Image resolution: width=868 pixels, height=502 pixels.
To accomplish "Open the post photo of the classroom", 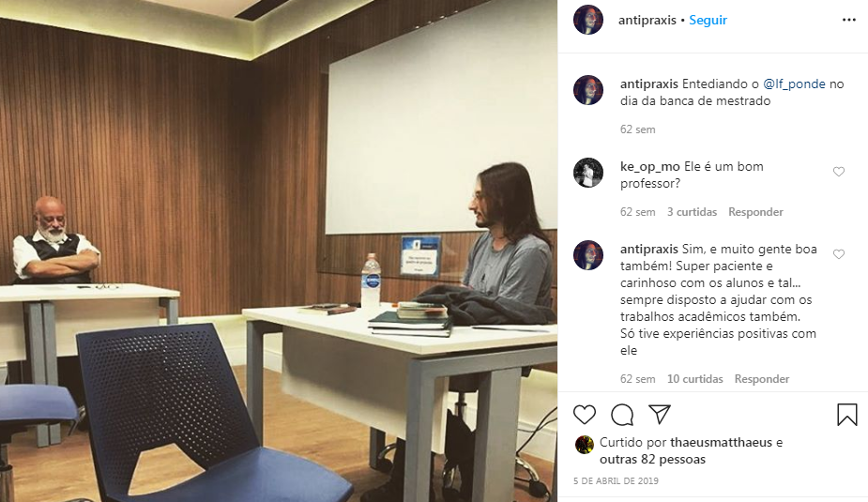I will click(x=279, y=251).
